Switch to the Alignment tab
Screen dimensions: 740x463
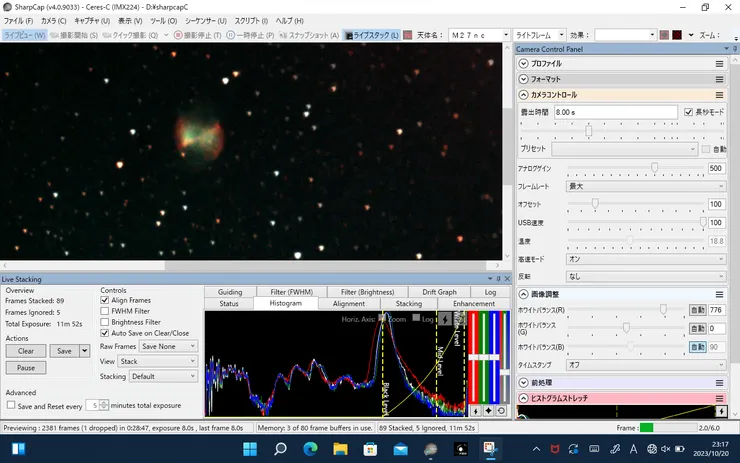(349, 303)
